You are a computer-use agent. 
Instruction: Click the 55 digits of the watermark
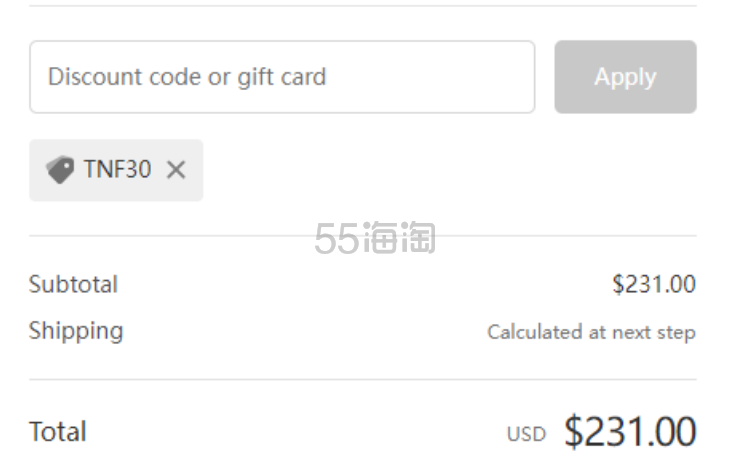click(x=337, y=238)
